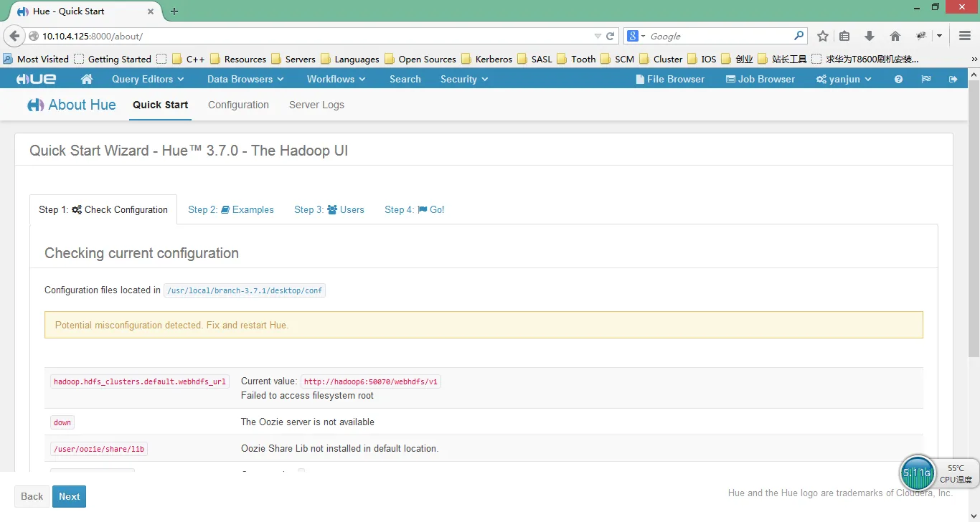Click the Most Visited bookmark

tap(36, 59)
